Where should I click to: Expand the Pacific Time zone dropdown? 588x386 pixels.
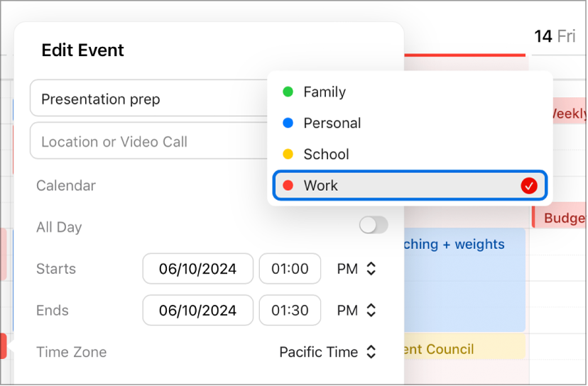coord(327,351)
